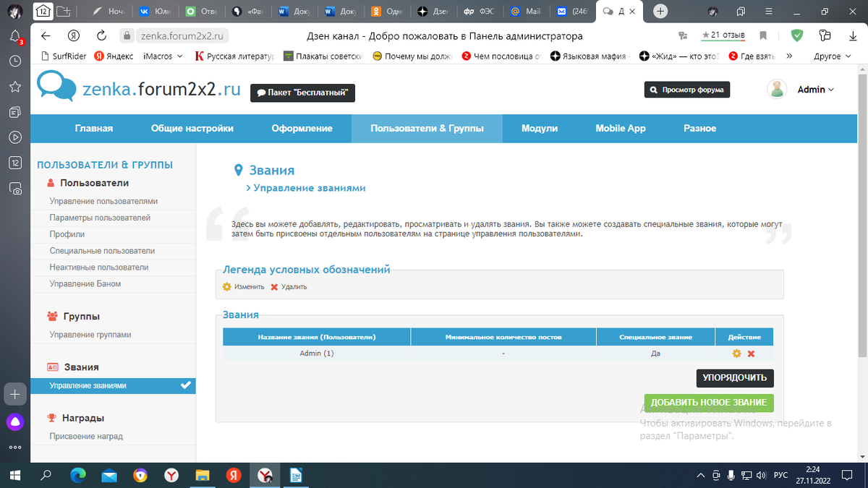Image resolution: width=868 pixels, height=488 pixels.
Task: Open Microsoft Edge from taskbar
Action: tap(77, 475)
